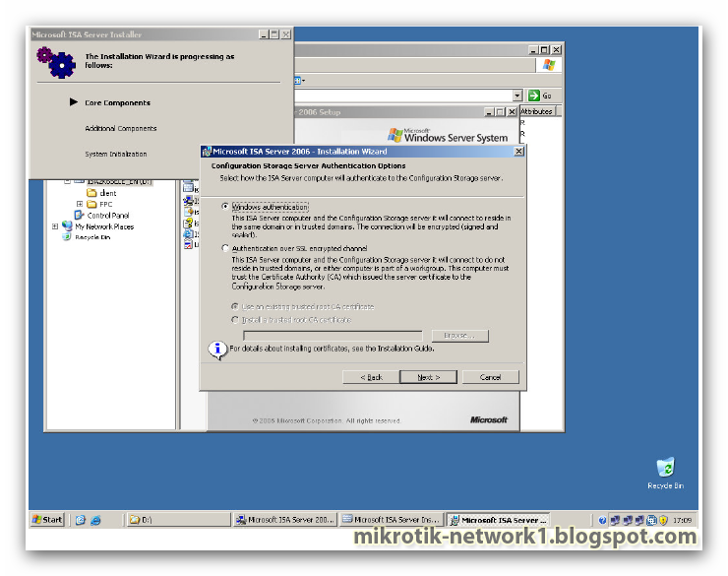Click the taskbar clock showing 17:09
This screenshot has height=576, width=728.
coord(682,520)
